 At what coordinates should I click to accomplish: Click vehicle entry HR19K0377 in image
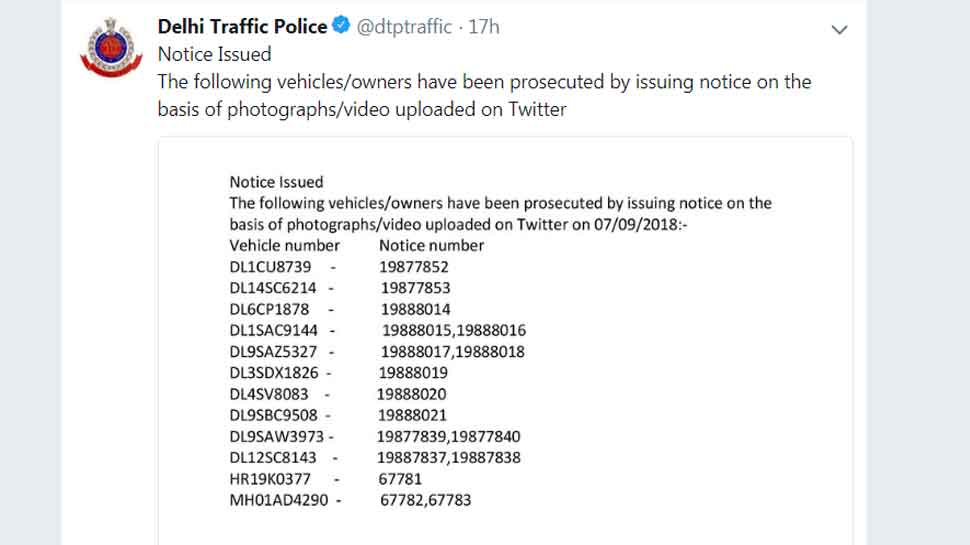click(270, 479)
